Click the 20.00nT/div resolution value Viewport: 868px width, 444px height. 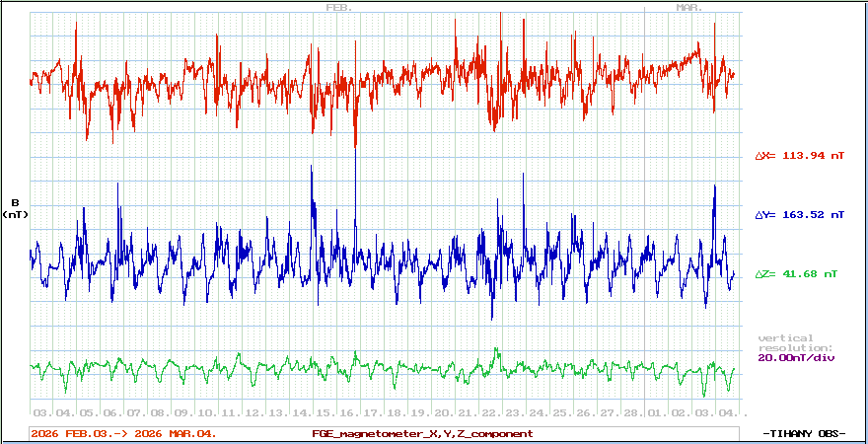795,358
